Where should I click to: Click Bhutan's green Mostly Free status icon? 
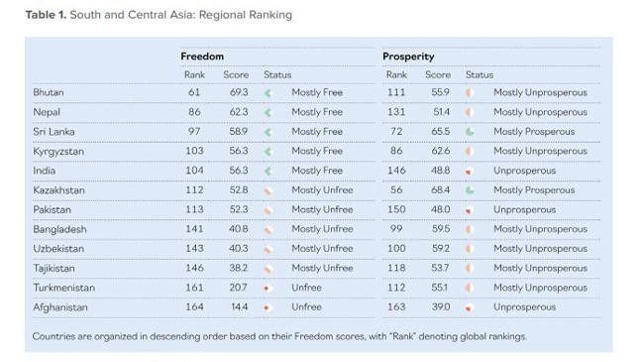click(268, 93)
